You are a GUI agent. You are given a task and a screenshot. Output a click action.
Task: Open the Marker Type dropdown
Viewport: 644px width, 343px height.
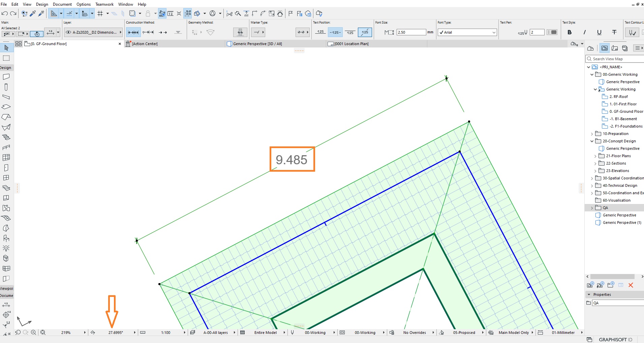[x=258, y=32]
